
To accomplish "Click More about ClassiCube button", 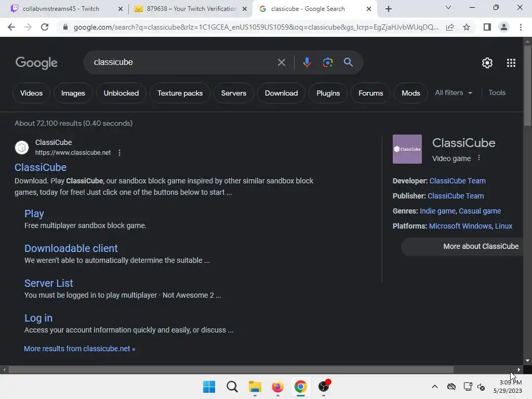I will pos(463,246).
